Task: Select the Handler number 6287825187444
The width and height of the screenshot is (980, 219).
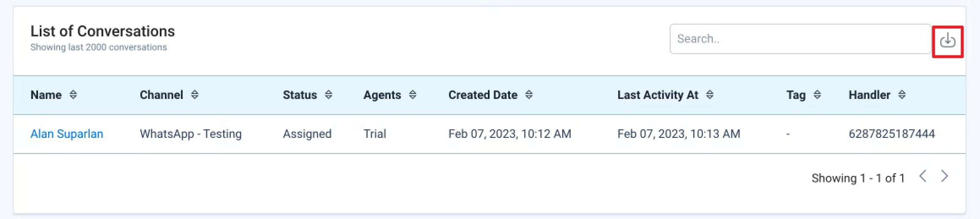Action: point(892,134)
